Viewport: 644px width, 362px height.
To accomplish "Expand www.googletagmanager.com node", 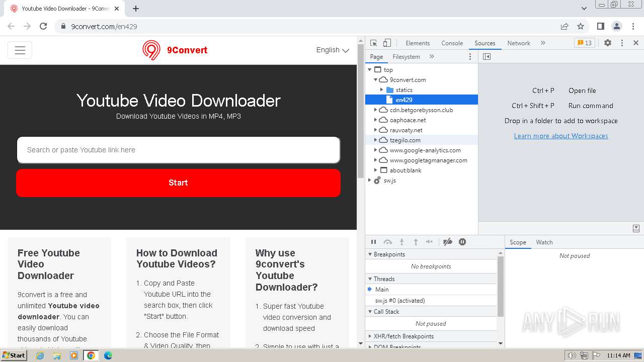I will 375,160.
